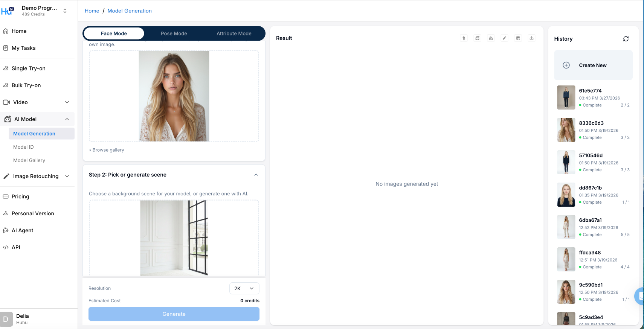
Task: Refresh the History panel
Action: pos(626,39)
